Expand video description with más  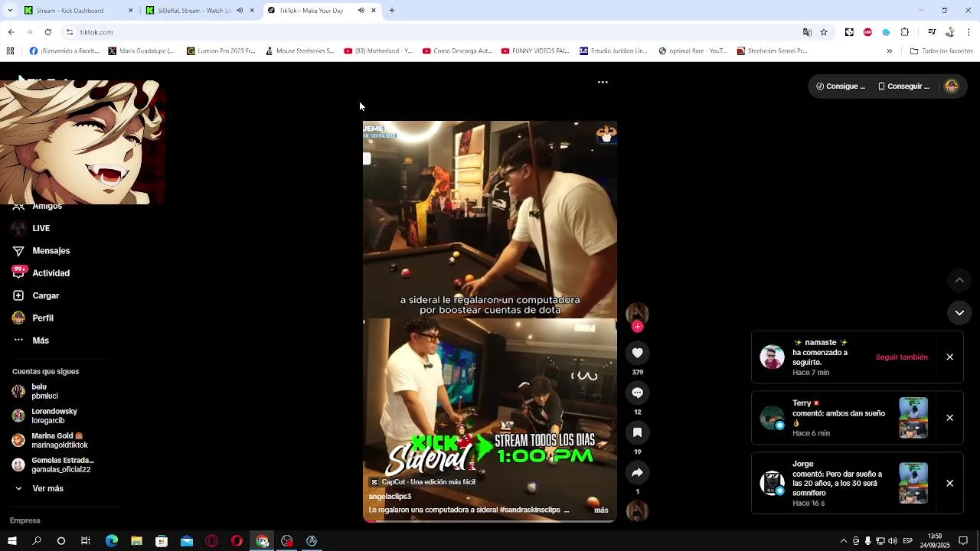click(x=601, y=510)
